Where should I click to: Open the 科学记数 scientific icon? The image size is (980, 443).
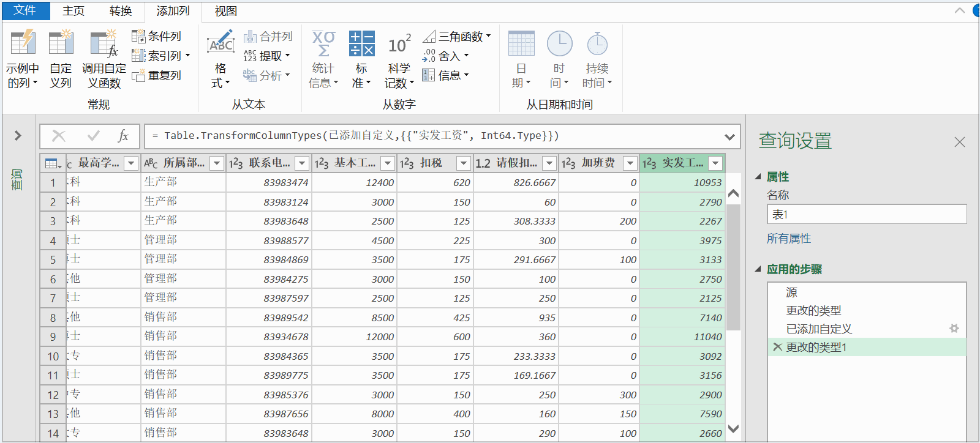click(x=399, y=44)
